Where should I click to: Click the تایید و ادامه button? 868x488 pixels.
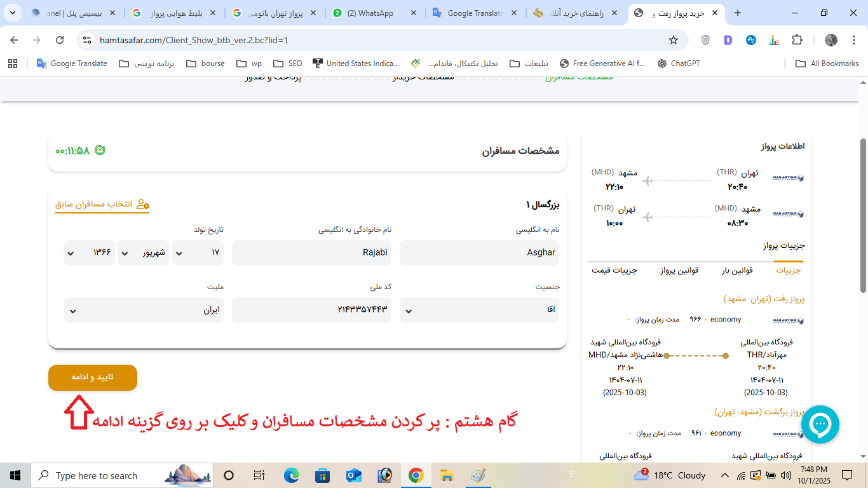pyautogui.click(x=93, y=377)
